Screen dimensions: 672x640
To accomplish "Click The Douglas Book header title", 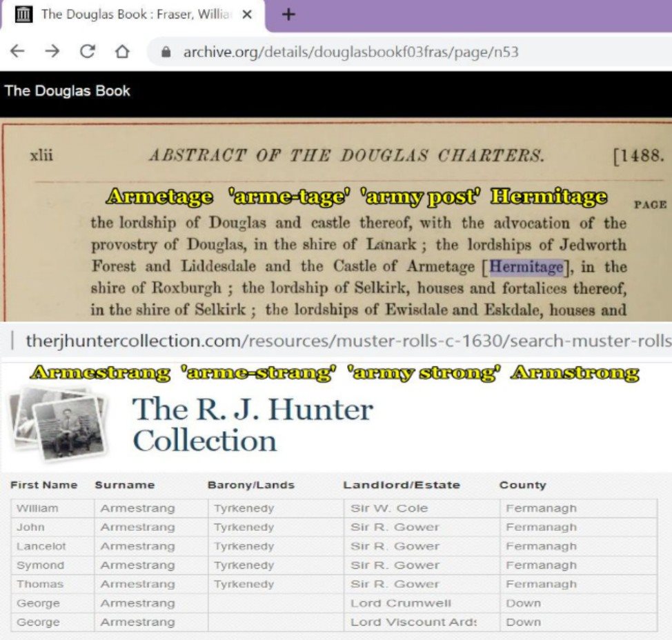I will point(67,91).
